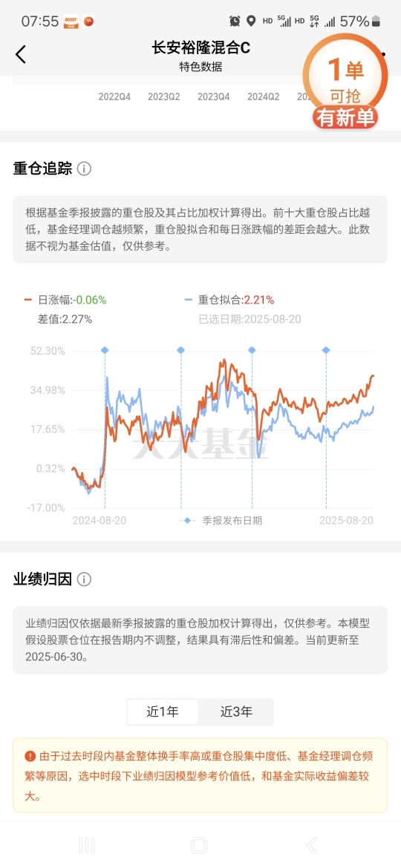
Task: Go back using the top-left arrow
Action: (x=21, y=54)
